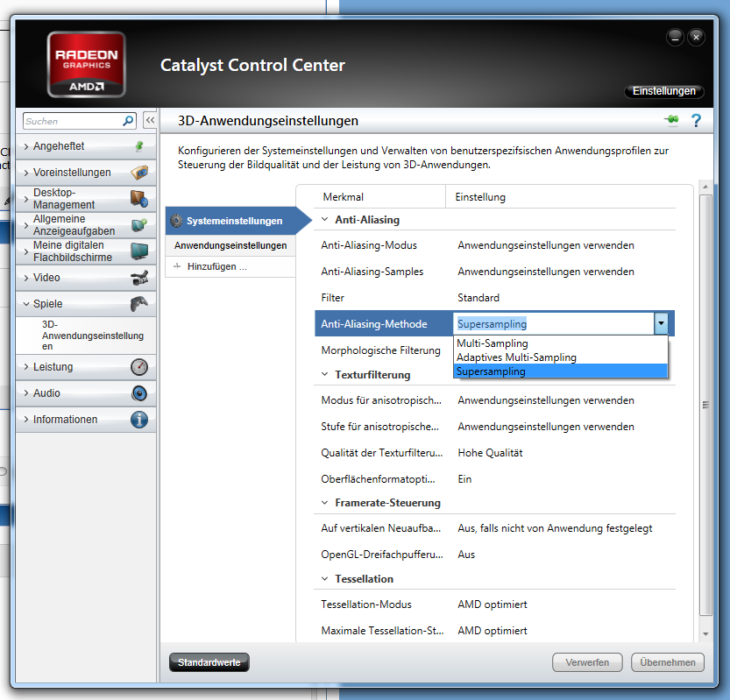This screenshot has width=730, height=700.
Task: Open the Anti-Aliasing-Methode dropdown arrow
Action: [x=661, y=323]
